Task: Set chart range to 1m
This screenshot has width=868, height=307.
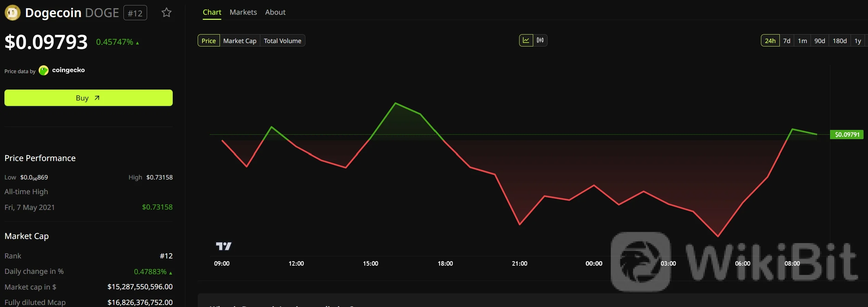Action: [802, 41]
